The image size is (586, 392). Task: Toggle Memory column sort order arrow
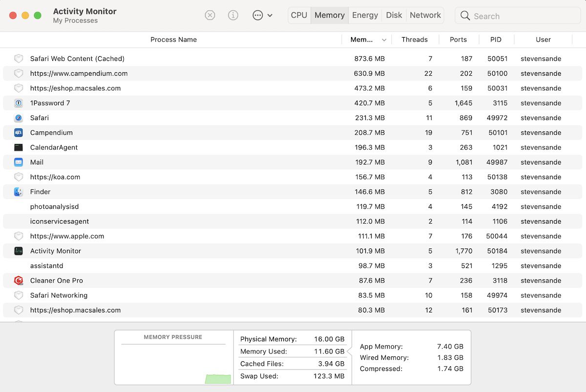(384, 40)
